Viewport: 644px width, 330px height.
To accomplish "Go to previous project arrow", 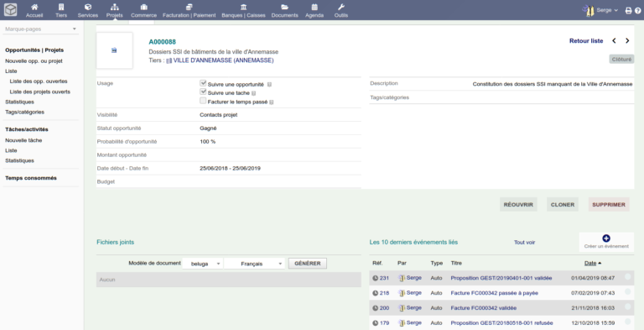I will pyautogui.click(x=614, y=41).
